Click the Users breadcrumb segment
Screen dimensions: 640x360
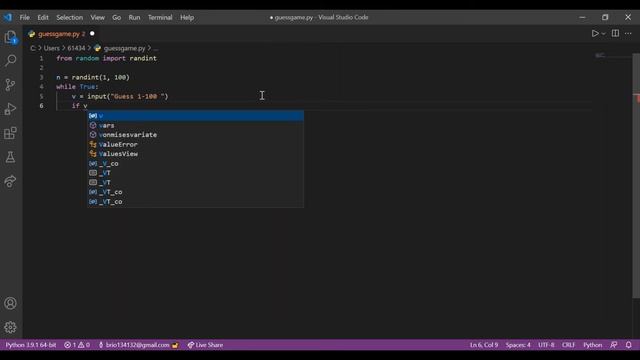pyautogui.click(x=51, y=48)
